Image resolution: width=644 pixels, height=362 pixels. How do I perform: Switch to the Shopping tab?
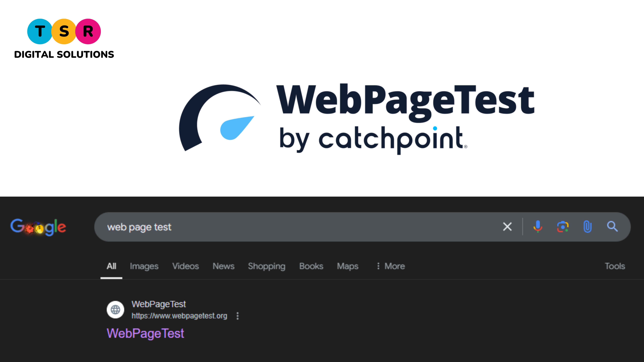point(267,266)
